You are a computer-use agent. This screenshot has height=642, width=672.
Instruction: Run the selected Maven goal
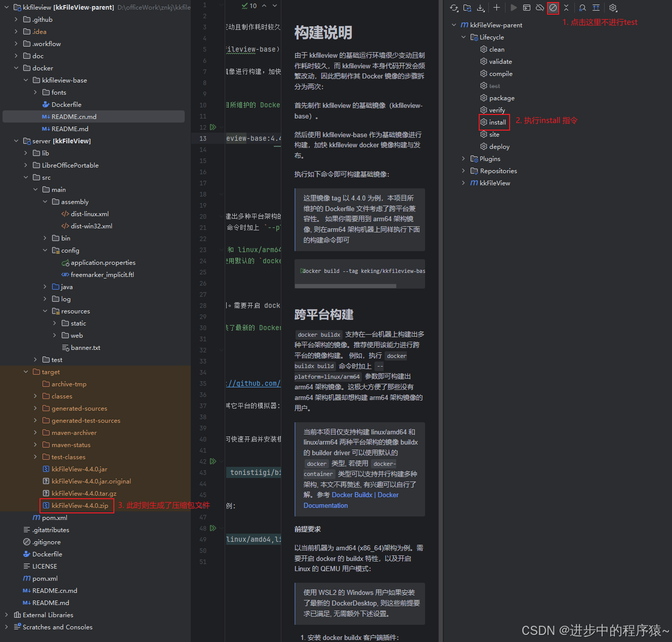tap(513, 8)
